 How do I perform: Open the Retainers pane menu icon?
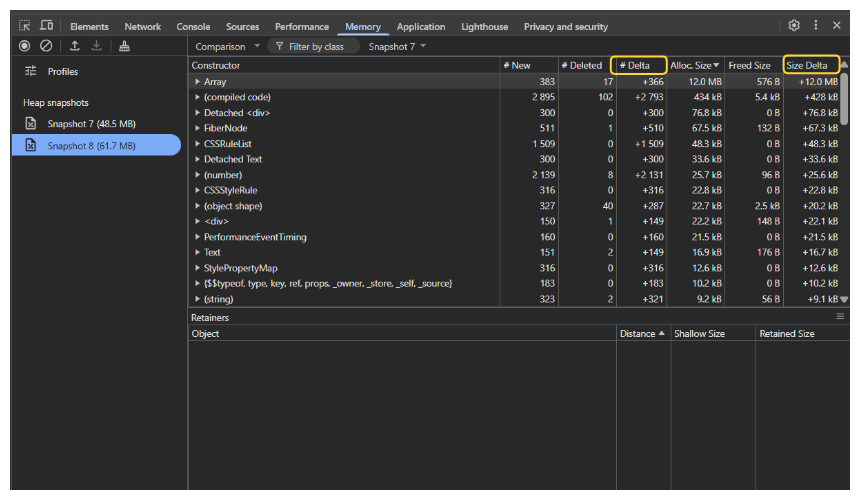[840, 316]
